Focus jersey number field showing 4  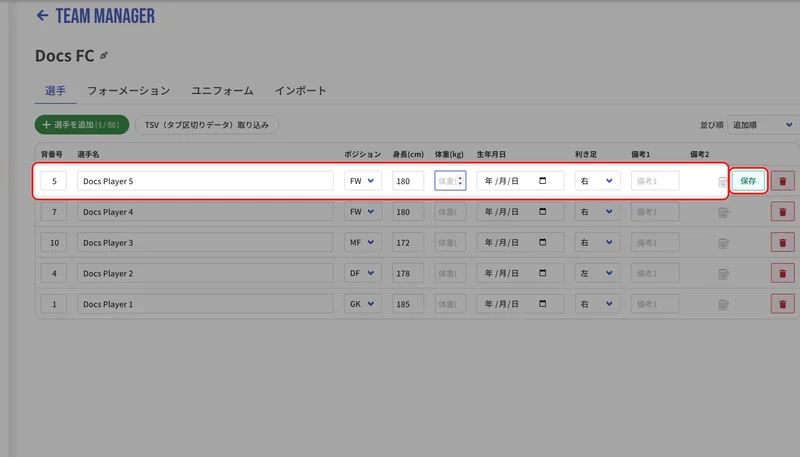54,273
